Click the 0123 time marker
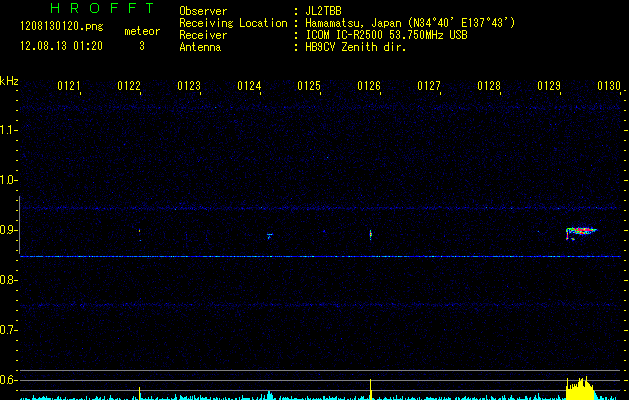 pos(189,87)
